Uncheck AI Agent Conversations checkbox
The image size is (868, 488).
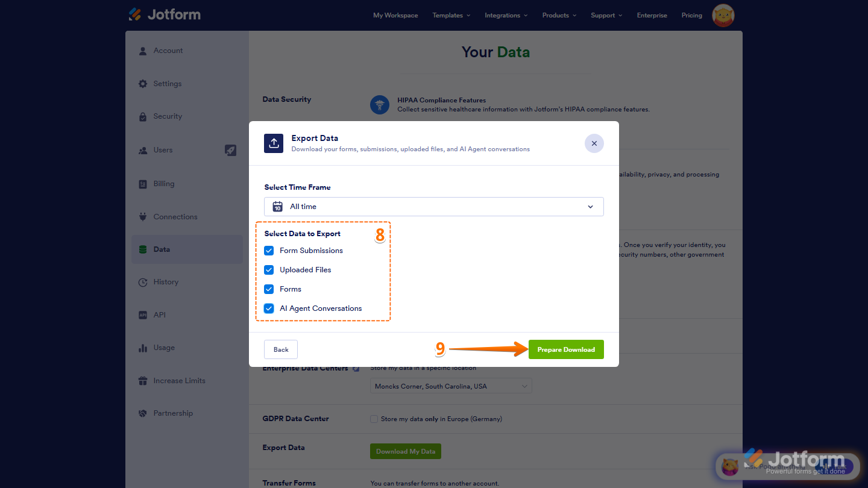[269, 308]
